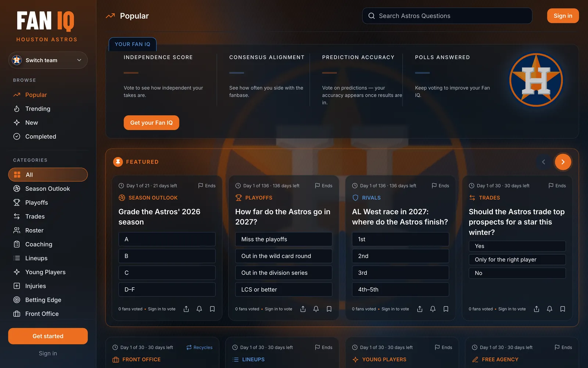The width and height of the screenshot is (588, 368).
Task: Open the Young Players category
Action: tap(48, 272)
